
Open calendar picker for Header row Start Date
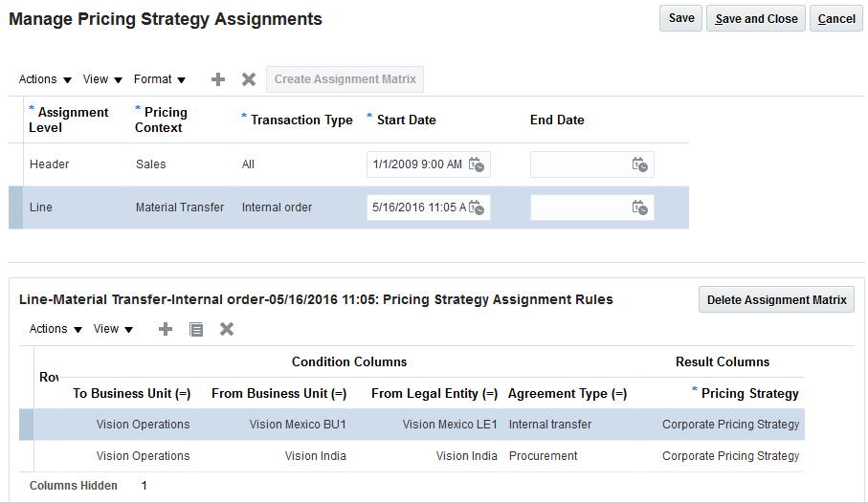pyautogui.click(x=477, y=164)
